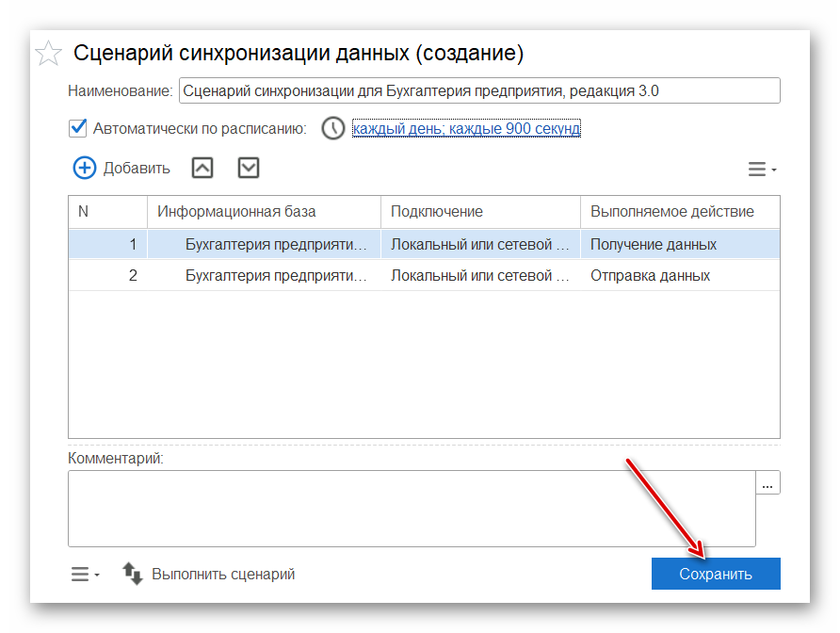Run scenario via Выполнить сценарий label

point(223,574)
